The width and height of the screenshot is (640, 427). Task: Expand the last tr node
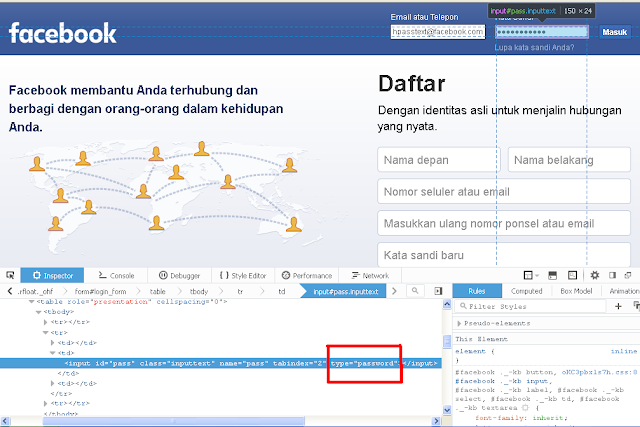[x=45, y=403]
